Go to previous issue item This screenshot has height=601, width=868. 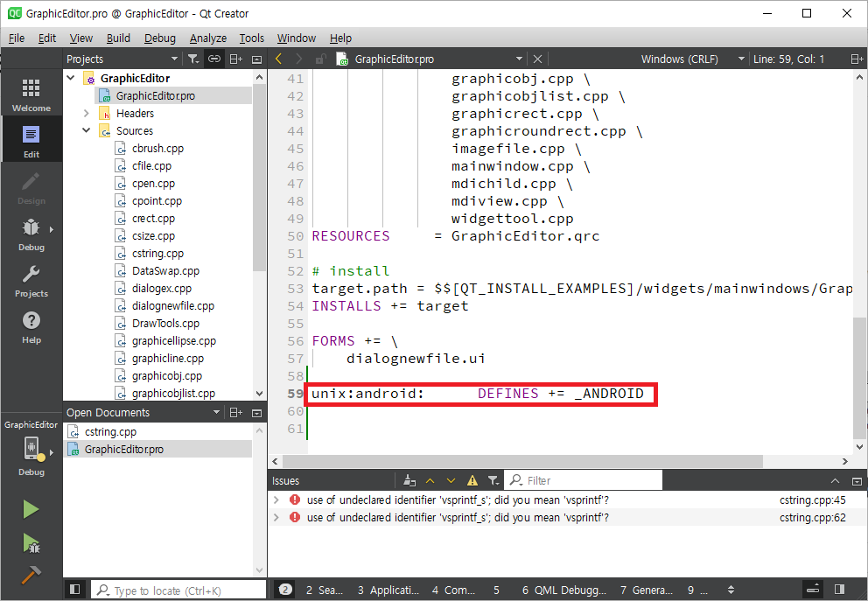430,480
